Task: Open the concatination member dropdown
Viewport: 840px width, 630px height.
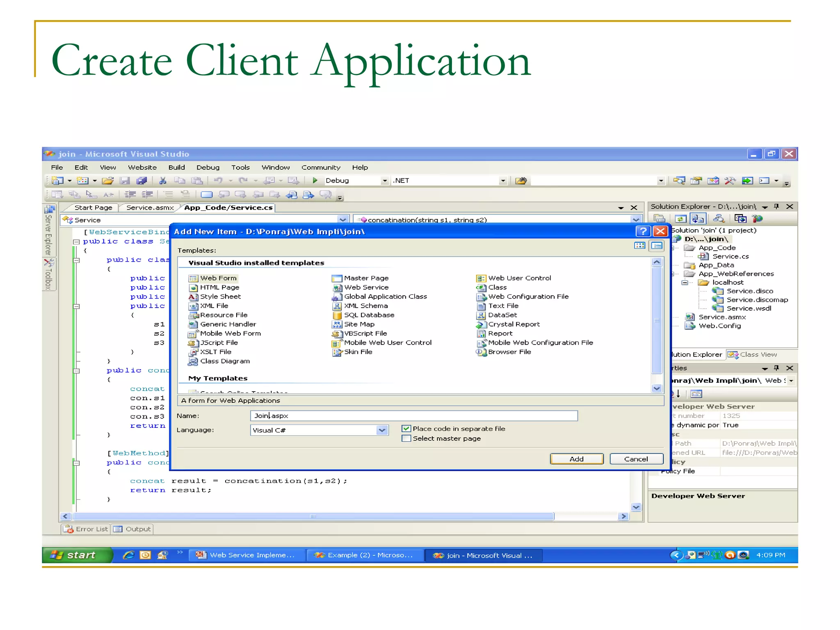Action: [636, 220]
